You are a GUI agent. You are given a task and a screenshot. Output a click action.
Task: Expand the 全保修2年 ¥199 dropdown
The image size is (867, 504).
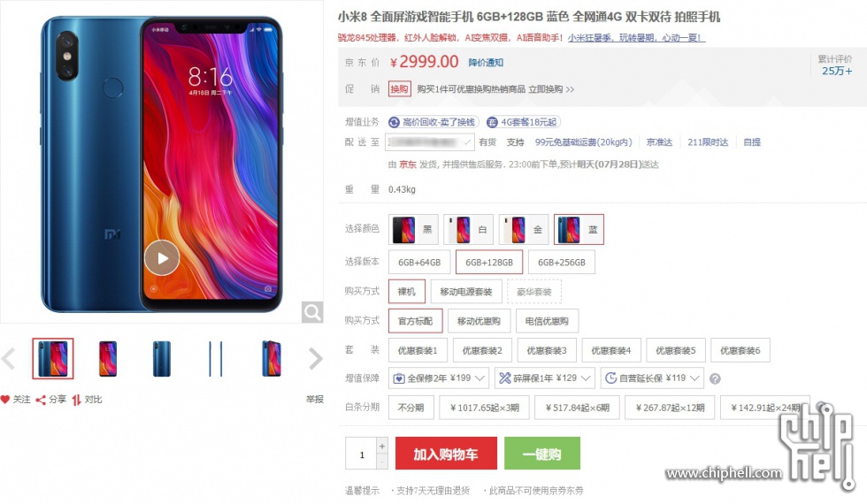[439, 378]
